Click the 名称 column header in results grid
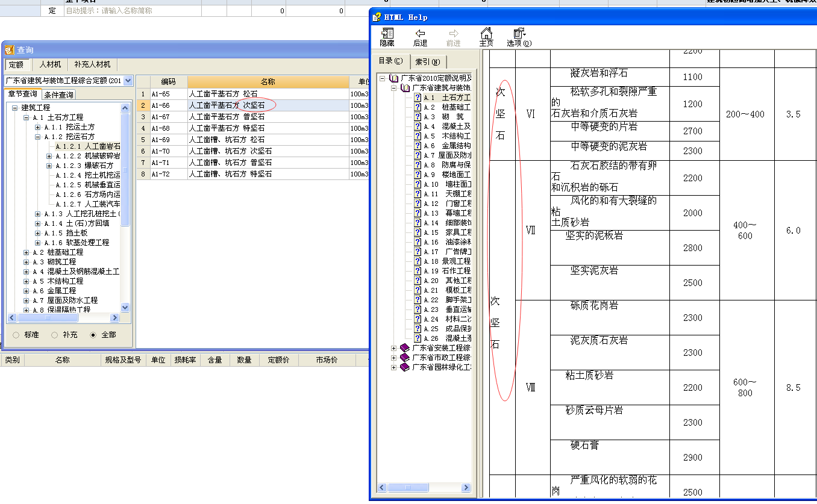817x504 pixels. pos(268,82)
